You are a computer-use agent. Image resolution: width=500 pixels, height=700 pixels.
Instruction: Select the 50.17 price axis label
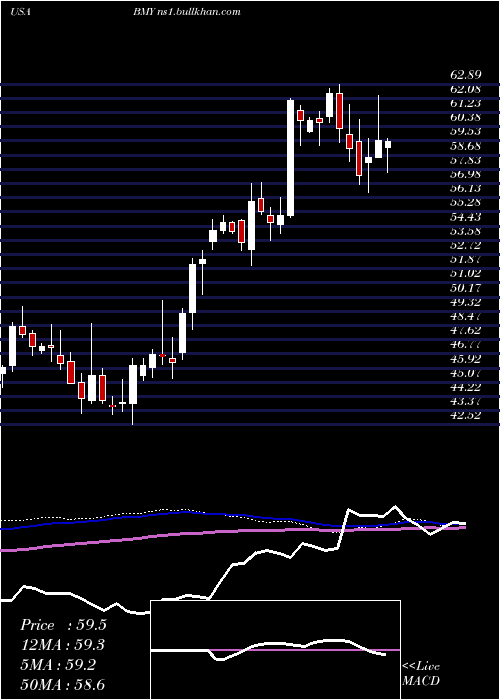pyautogui.click(x=465, y=288)
